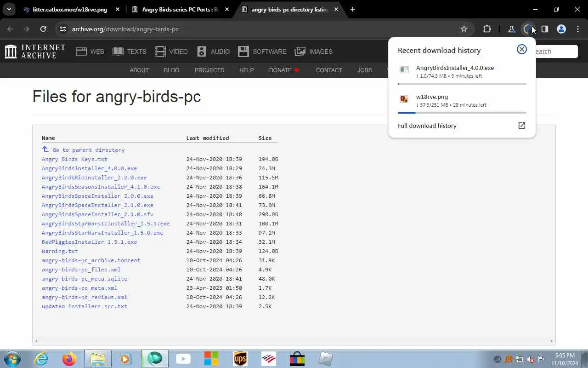This screenshot has width=588, height=368.
Task: Open the IMAGES media section
Action: [314, 52]
